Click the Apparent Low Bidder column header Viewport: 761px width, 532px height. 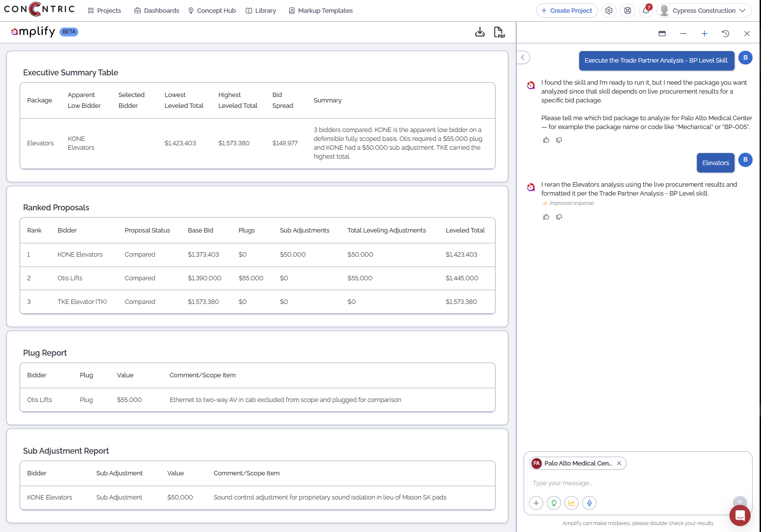click(84, 100)
